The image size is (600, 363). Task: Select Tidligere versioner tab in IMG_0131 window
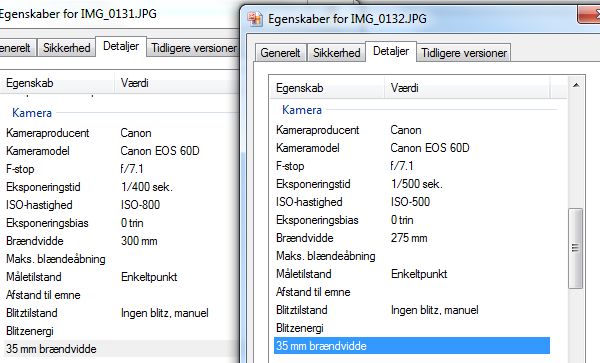[194, 48]
